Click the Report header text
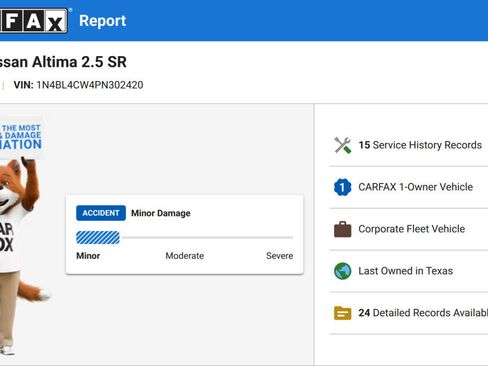Screen dimensions: 488x366 103,21
